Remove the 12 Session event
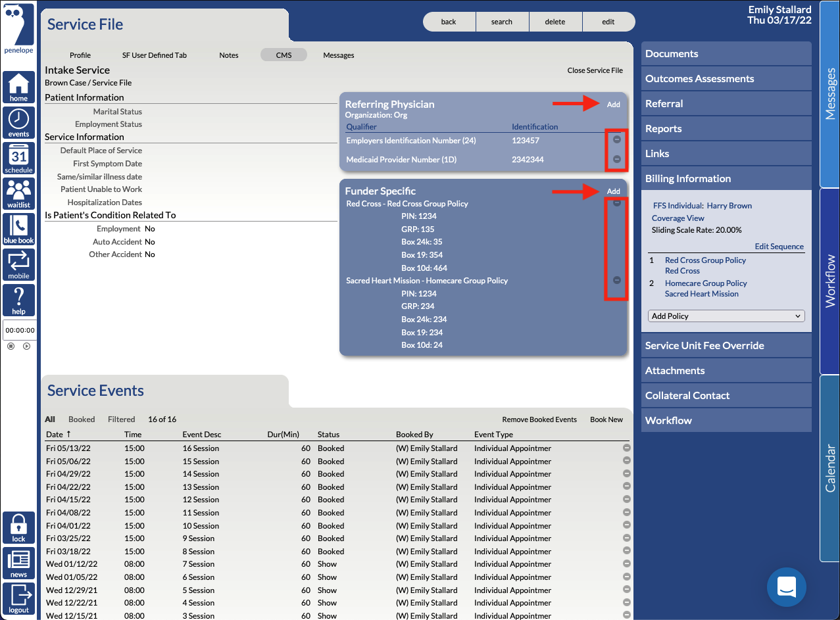 coord(627,499)
